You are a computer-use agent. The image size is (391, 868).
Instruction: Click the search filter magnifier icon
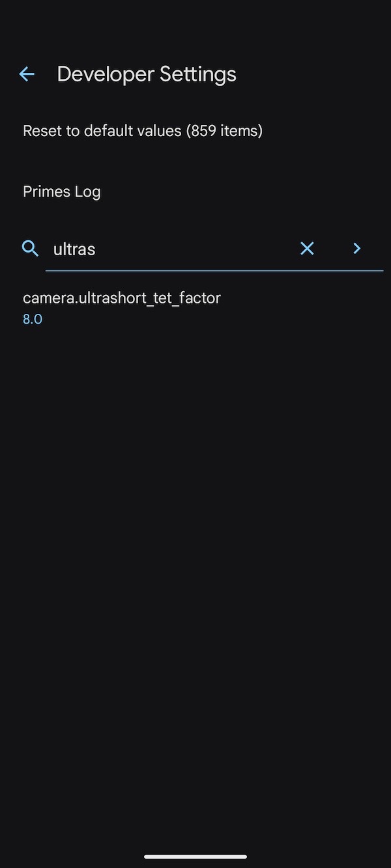(30, 248)
